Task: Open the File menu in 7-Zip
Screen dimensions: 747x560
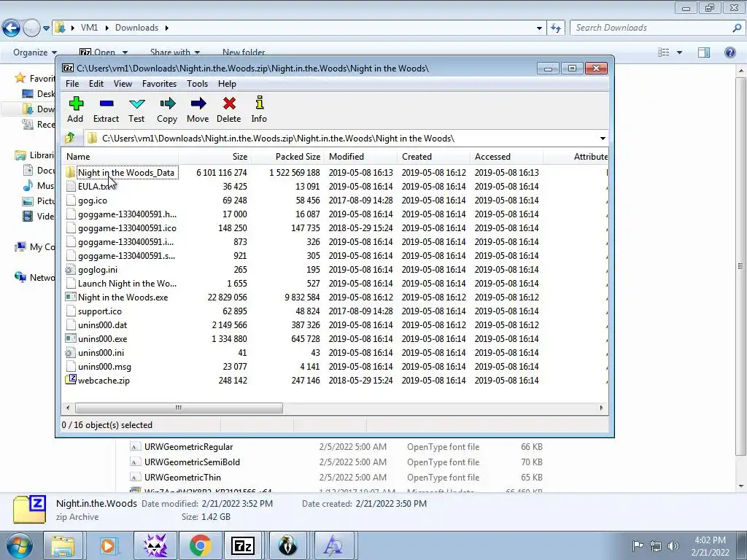Action: tap(72, 84)
